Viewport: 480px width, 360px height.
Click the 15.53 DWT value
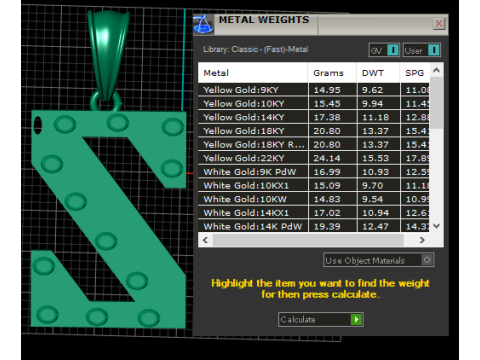[x=376, y=158]
